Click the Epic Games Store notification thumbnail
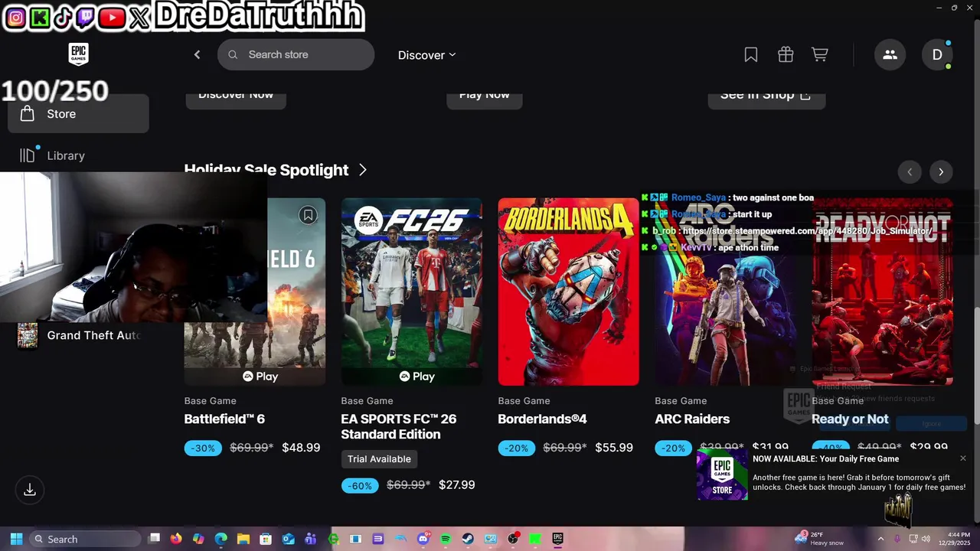 pyautogui.click(x=722, y=475)
